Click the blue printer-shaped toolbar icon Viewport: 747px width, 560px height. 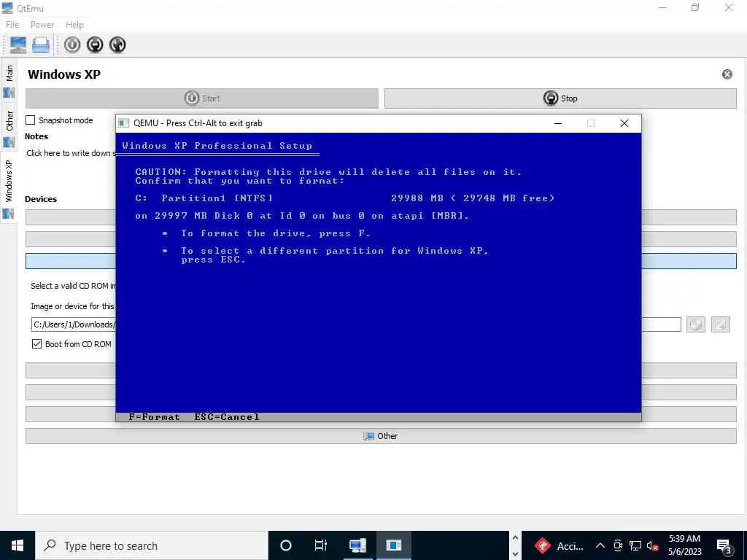41,44
